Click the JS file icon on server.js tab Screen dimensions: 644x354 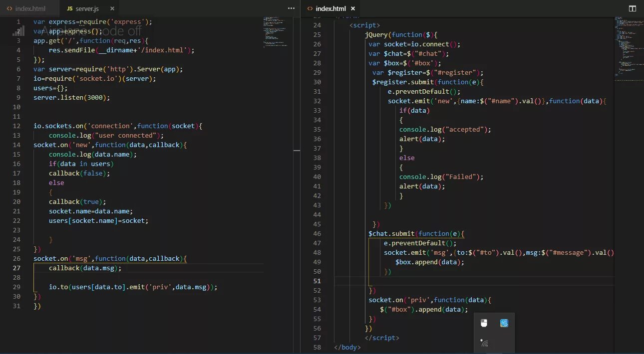point(69,8)
